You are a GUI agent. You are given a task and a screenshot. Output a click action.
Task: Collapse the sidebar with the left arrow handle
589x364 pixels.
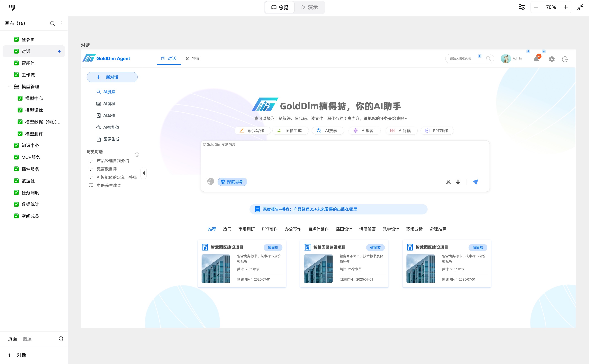pos(144,173)
